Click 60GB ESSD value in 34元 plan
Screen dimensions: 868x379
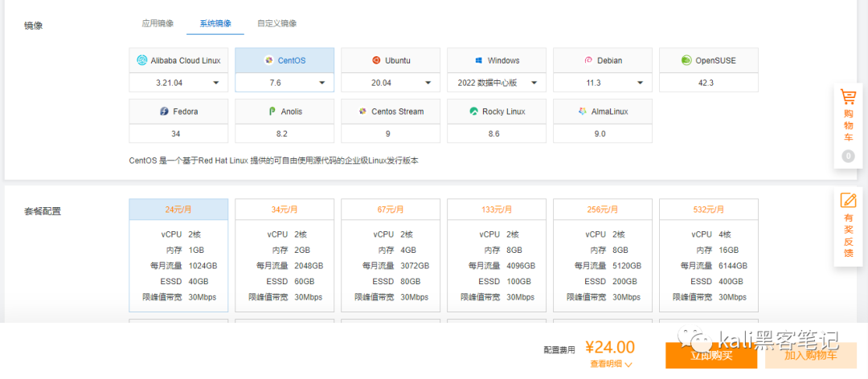(x=305, y=281)
